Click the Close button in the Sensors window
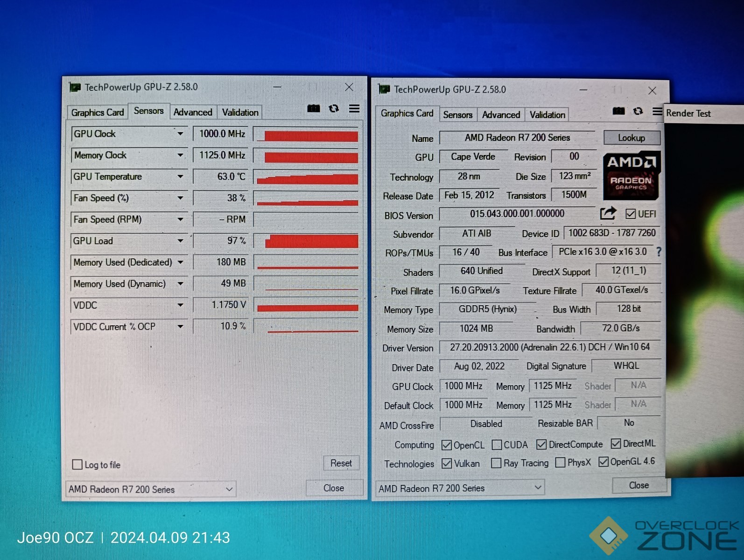This screenshot has width=744, height=560. click(334, 488)
